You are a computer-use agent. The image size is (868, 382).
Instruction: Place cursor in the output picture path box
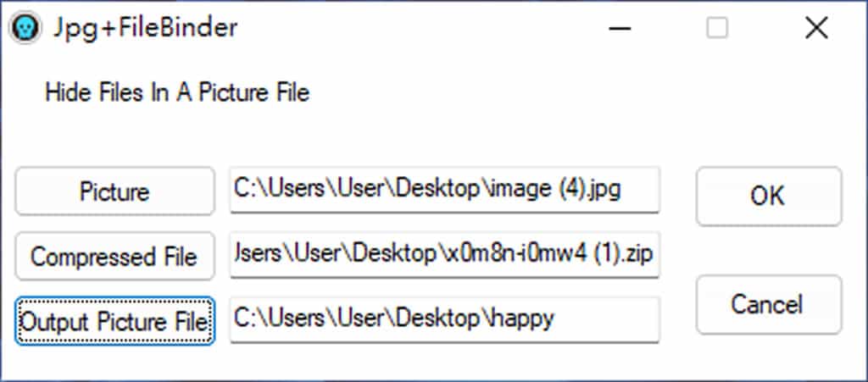click(444, 319)
